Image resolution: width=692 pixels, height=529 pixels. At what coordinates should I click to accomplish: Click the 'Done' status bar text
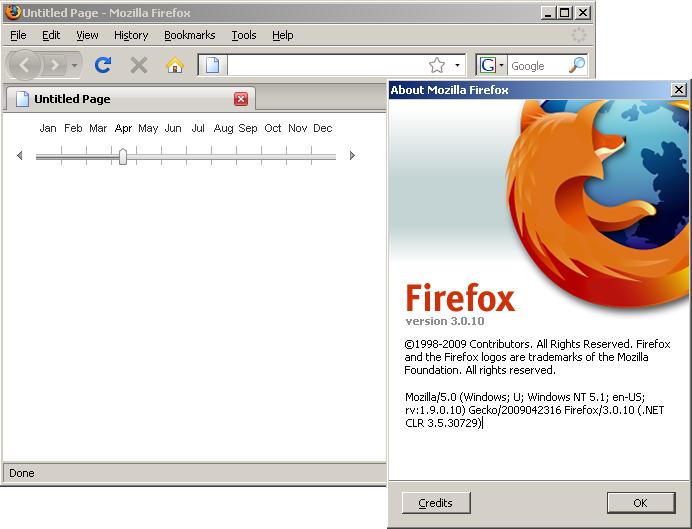pos(22,473)
